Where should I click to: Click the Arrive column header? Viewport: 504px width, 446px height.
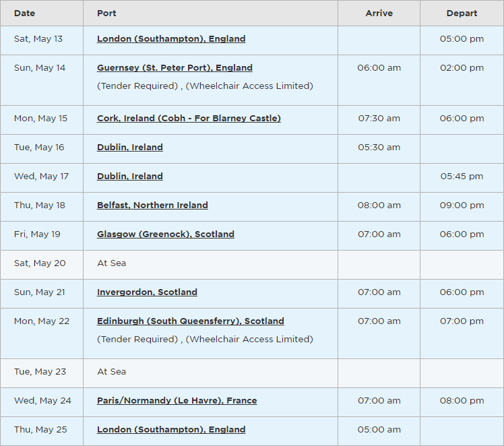click(x=379, y=13)
